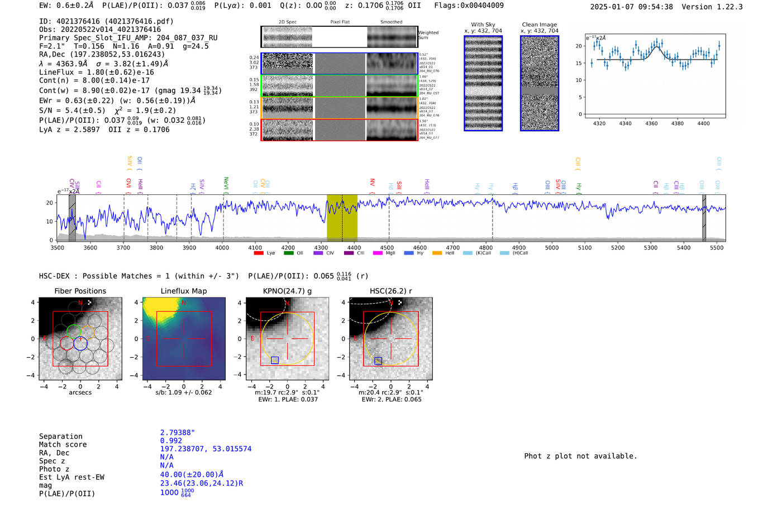Click the green fiber circle in Fiber Positions
The image size is (782, 532).
[x=74, y=331]
